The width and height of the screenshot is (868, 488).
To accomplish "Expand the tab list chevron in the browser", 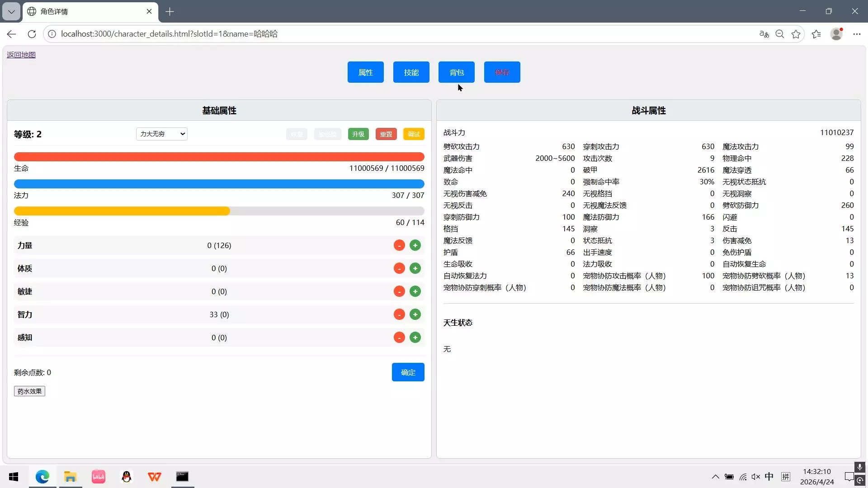I will pyautogui.click(x=11, y=11).
